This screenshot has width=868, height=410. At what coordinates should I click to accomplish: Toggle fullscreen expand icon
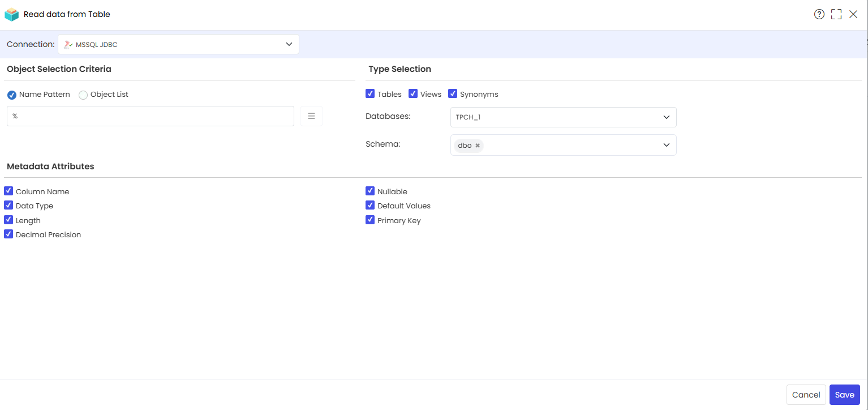click(x=836, y=15)
